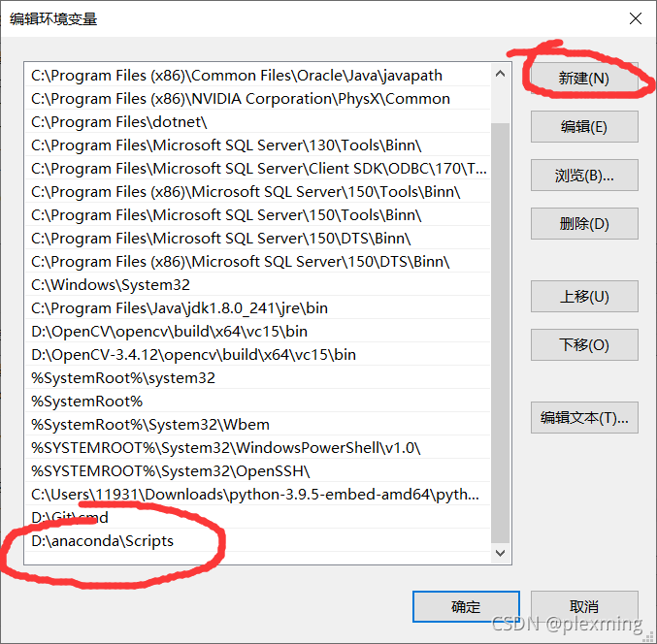Select SQL Server\130\Tools\Binn\ entry
This screenshot has width=657, height=644.
point(257,145)
